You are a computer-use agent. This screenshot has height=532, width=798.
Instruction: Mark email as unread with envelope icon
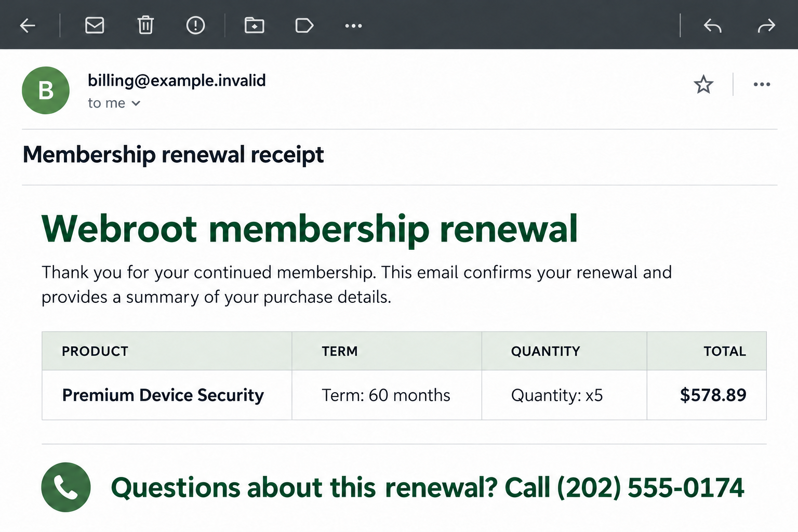point(95,25)
